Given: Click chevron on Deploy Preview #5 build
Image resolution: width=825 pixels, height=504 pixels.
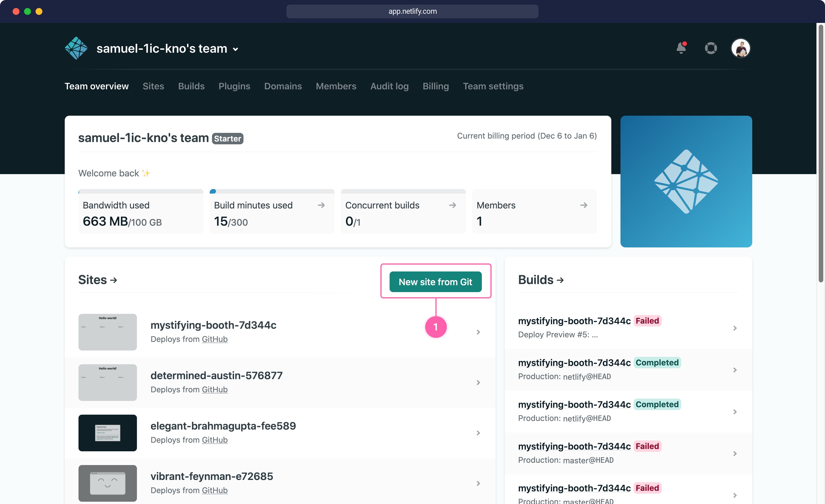Looking at the screenshot, I should [x=735, y=328].
